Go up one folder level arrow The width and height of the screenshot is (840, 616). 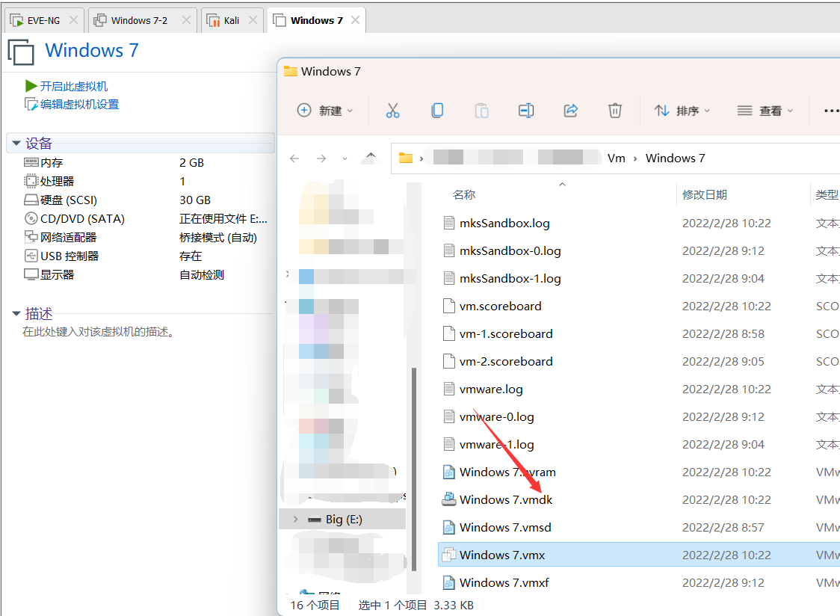(x=371, y=157)
